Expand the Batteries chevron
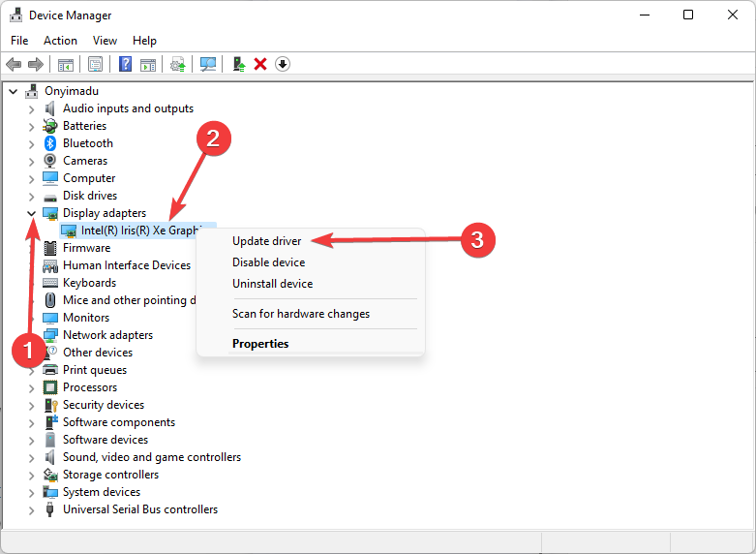Image resolution: width=756 pixels, height=554 pixels. click(31, 127)
